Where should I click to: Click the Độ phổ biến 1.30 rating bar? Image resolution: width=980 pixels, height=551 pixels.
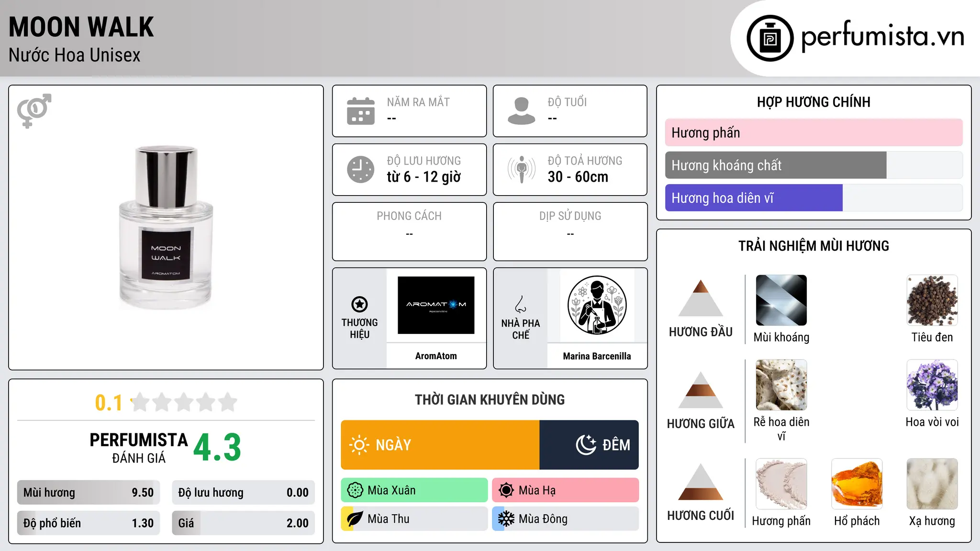(89, 523)
